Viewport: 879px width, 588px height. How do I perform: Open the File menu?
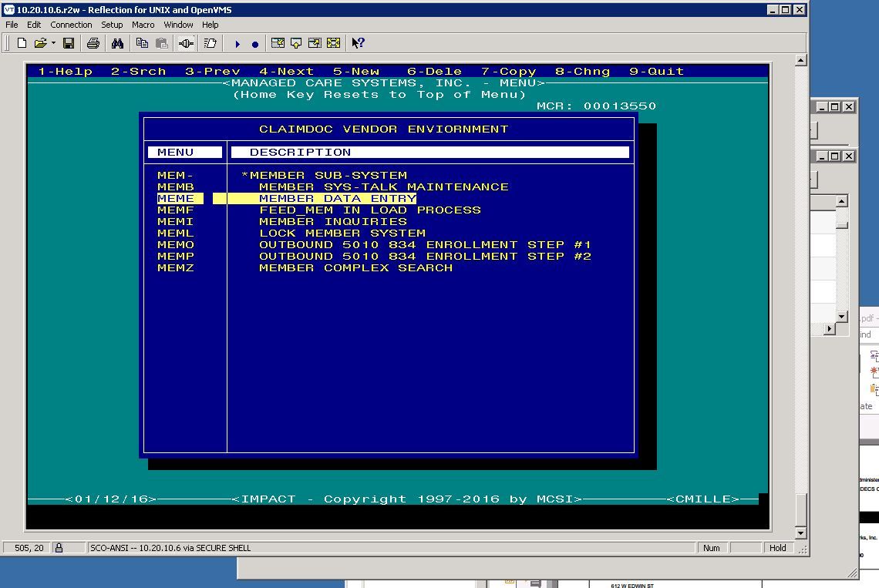click(12, 25)
